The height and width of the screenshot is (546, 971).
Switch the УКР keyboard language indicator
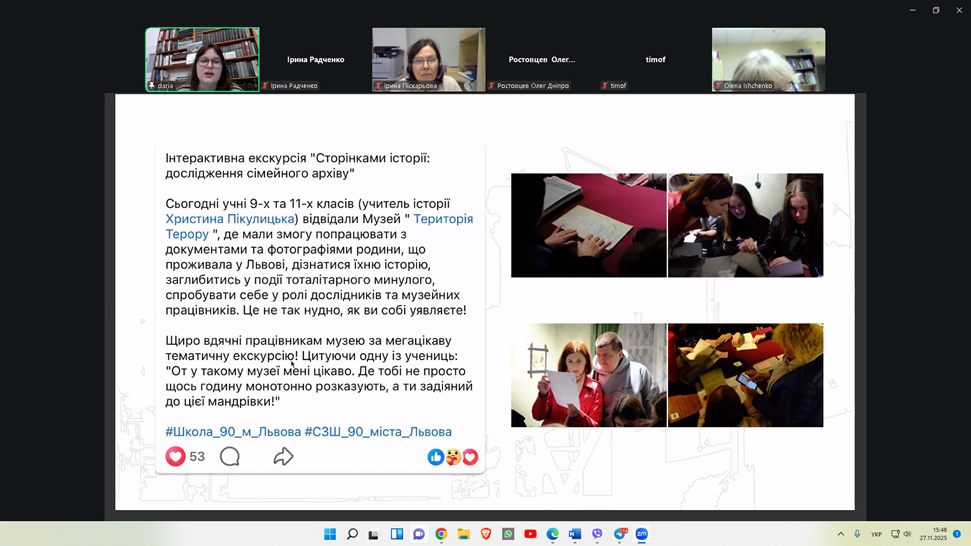[x=876, y=534]
